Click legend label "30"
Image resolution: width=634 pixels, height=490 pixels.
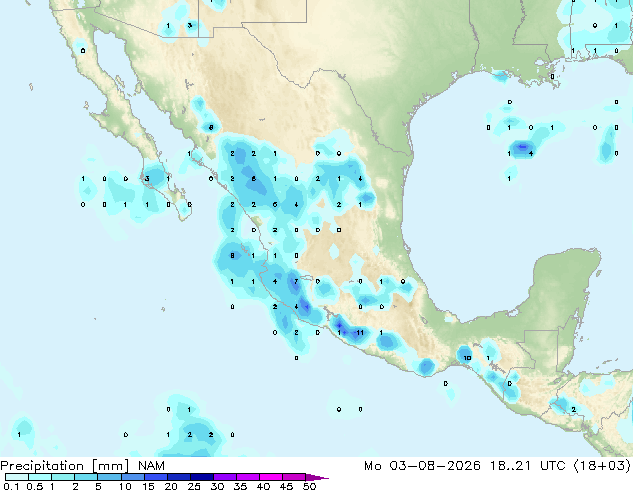[217, 486]
